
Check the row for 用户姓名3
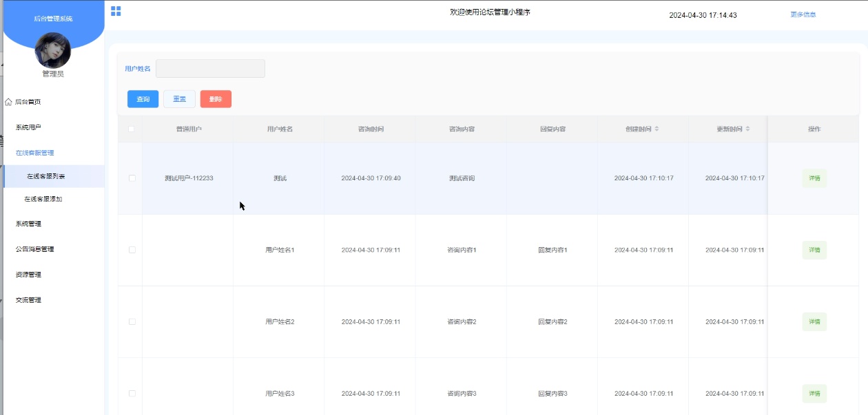[132, 393]
